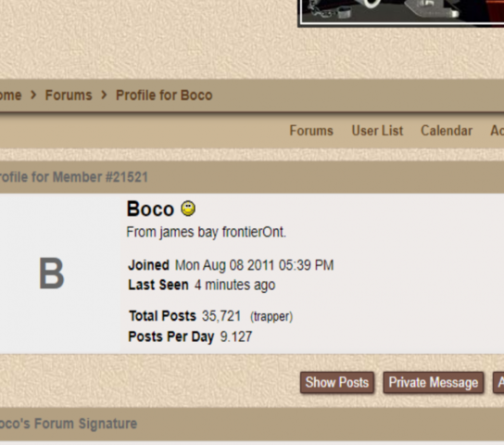Screen dimensions: 504x445
Task: Open Forums in the navigation menu
Action: pyautogui.click(x=311, y=131)
